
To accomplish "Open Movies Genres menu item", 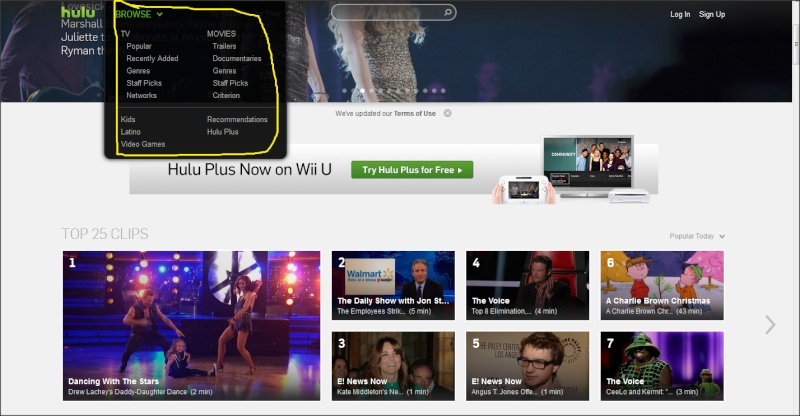I will pyautogui.click(x=224, y=70).
